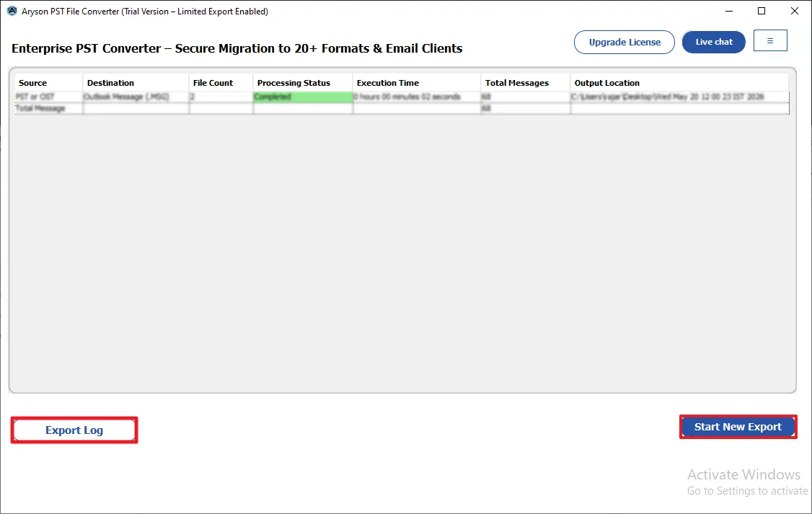
Task: Click the 'Outlook Message (.MSG)' destination cell
Action: [x=136, y=97]
